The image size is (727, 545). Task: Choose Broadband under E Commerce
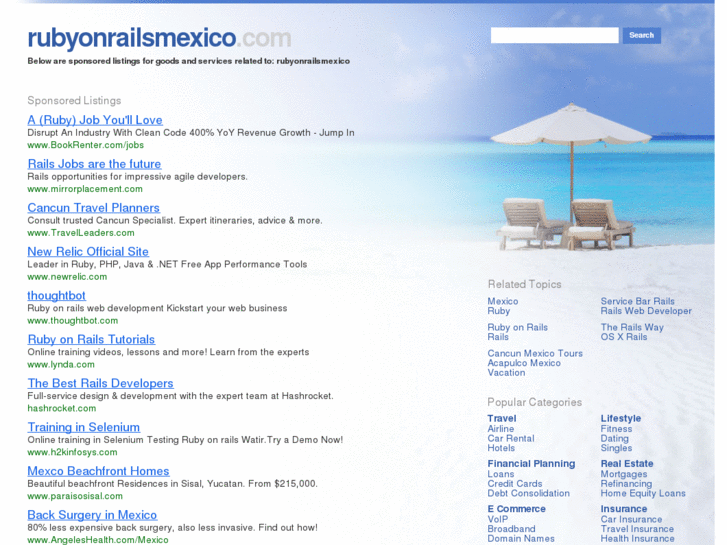point(511,529)
